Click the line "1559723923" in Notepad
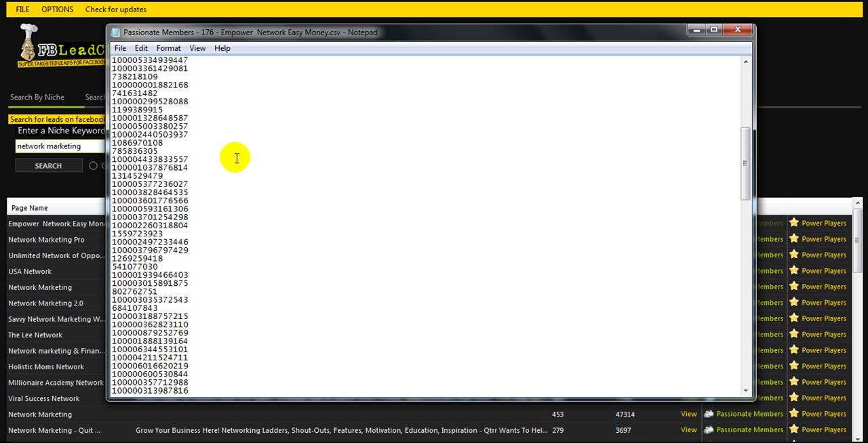The width and height of the screenshot is (868, 443). [137, 234]
